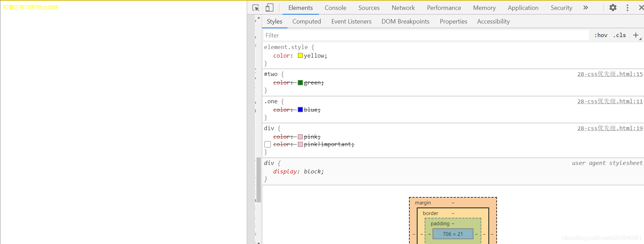644x244 pixels.
Task: Toggle the pink!important property checkbox
Action: coord(267,144)
